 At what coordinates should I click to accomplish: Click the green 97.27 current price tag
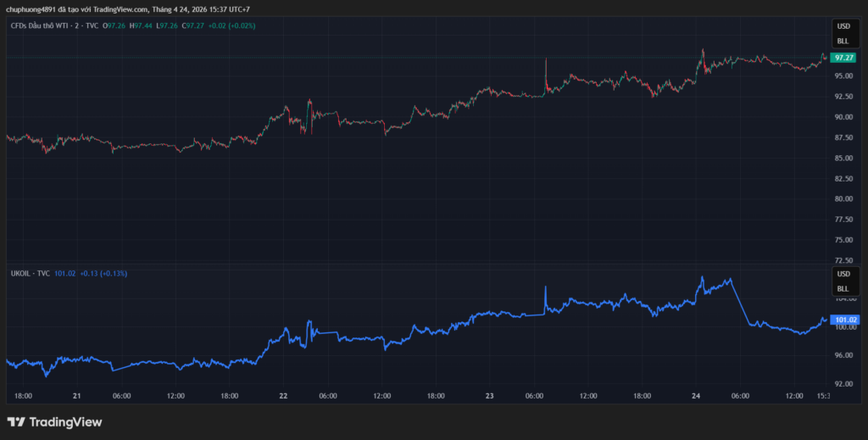(x=843, y=58)
